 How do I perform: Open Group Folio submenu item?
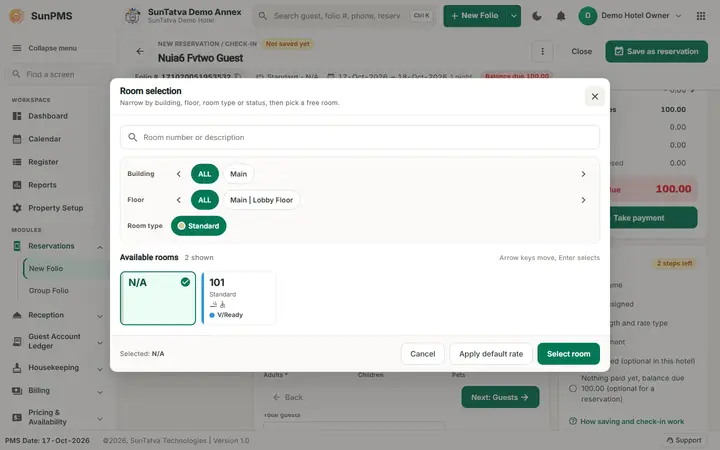[x=49, y=291]
